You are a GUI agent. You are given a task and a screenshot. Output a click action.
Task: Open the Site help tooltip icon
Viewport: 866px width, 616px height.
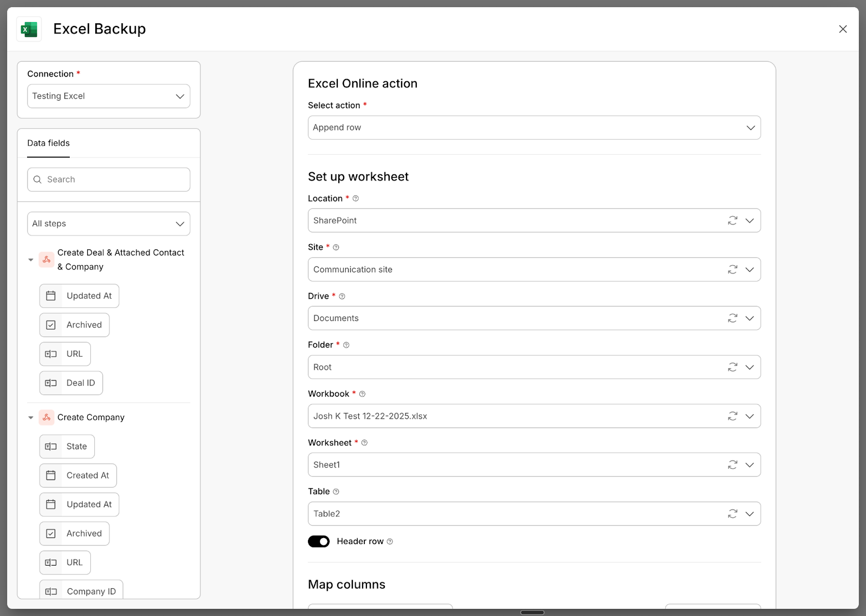tap(336, 247)
